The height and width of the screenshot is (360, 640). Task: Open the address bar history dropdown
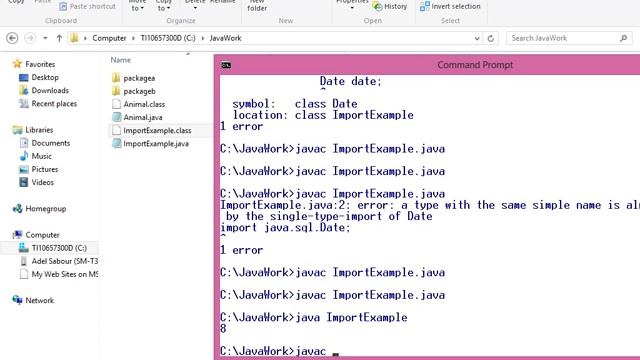coord(477,38)
